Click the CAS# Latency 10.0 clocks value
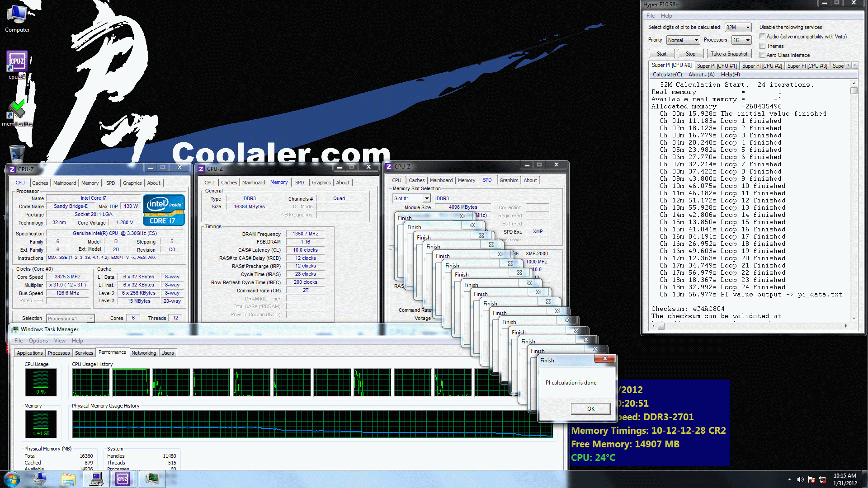 305,250
